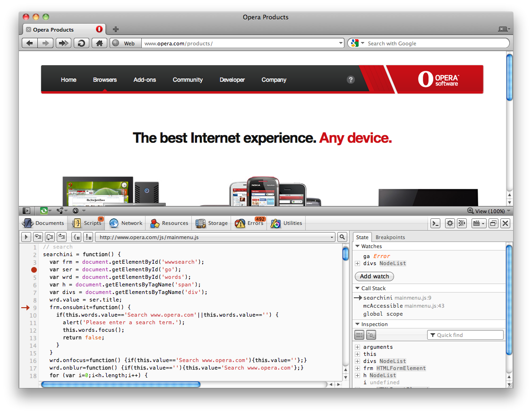Open Dragonfly settings gear
Image resolution: width=532 pixels, height=414 pixels.
point(450,224)
